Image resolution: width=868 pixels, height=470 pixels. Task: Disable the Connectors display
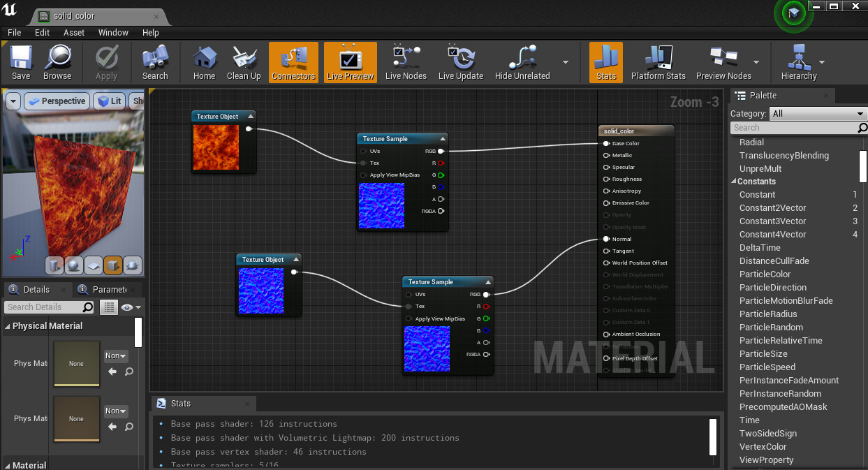[x=293, y=61]
